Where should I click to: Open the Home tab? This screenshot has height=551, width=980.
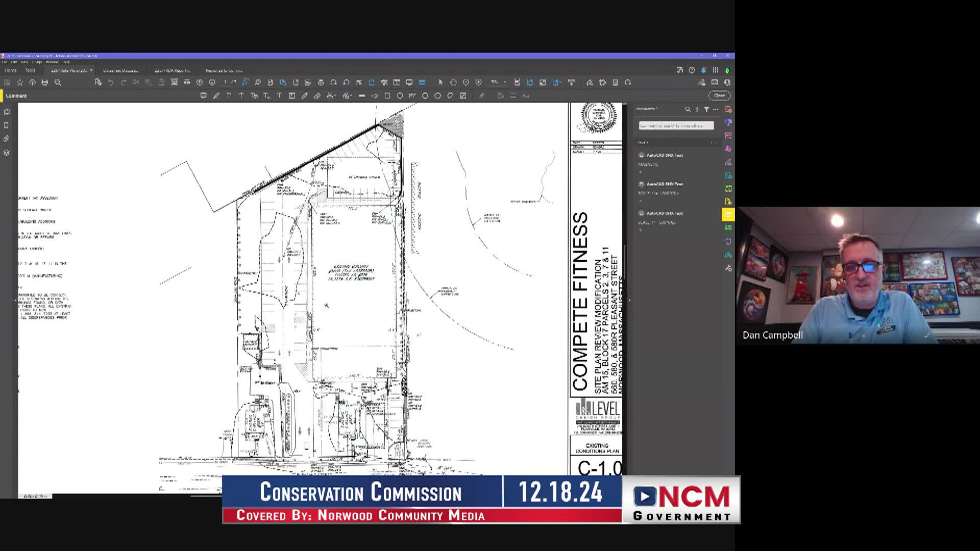(10, 70)
